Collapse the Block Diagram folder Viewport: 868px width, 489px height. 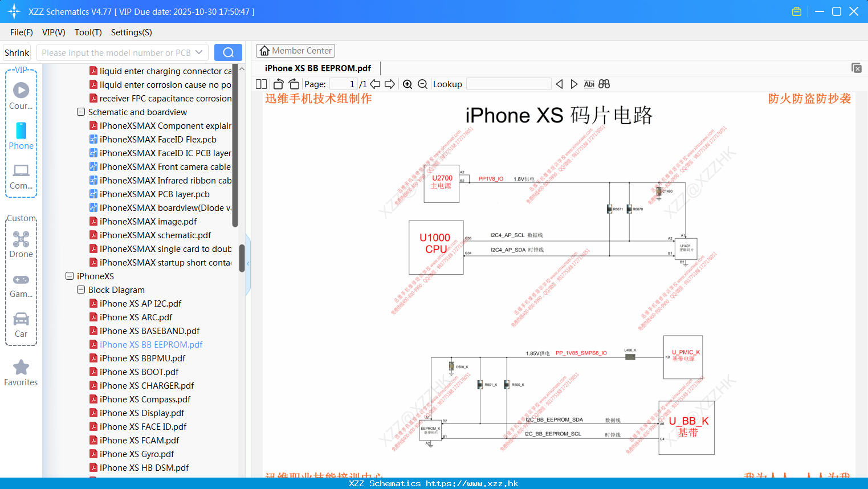pos(81,290)
